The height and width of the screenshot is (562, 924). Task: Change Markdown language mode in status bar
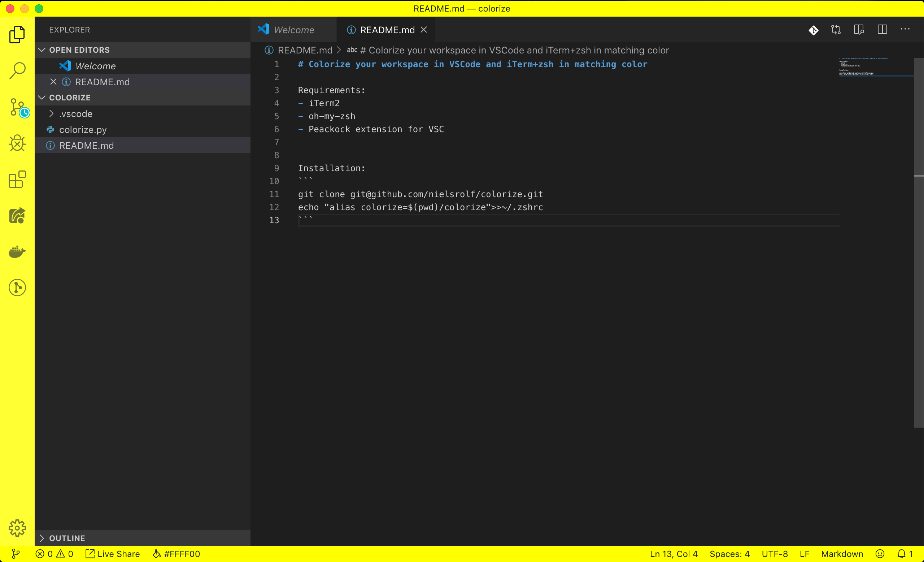pos(842,554)
